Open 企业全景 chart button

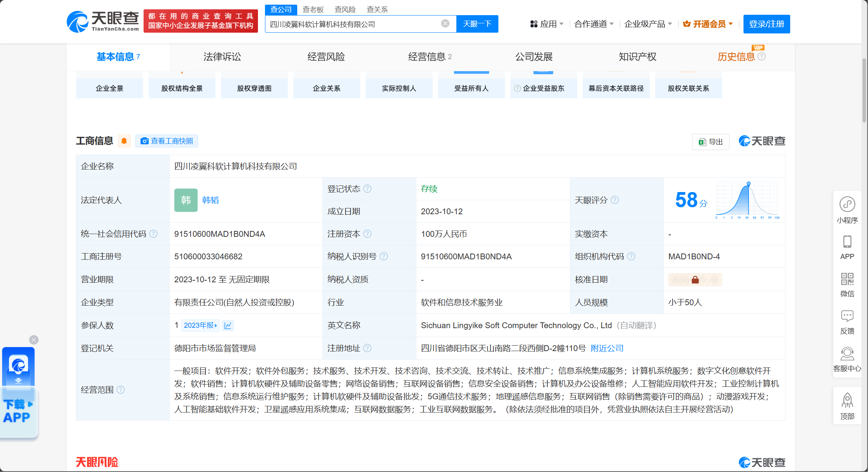[x=110, y=88]
